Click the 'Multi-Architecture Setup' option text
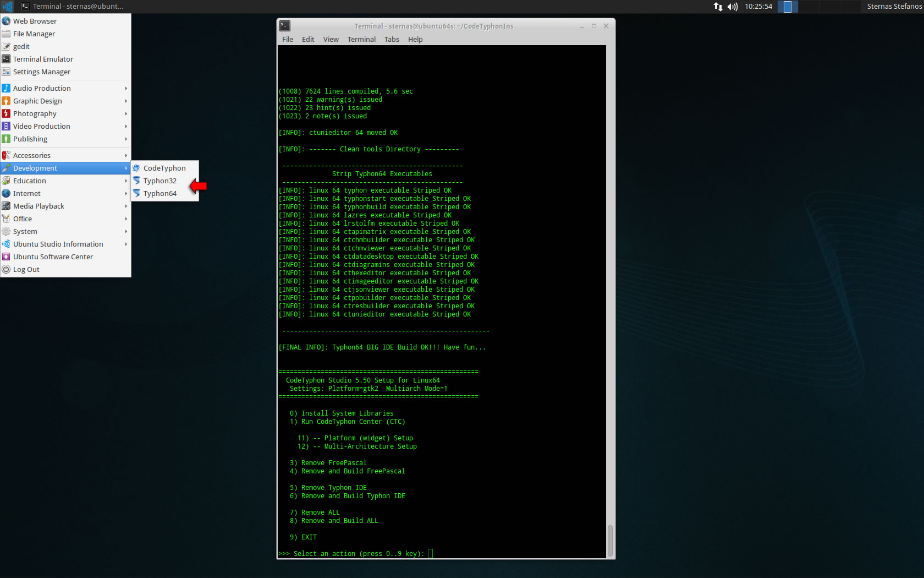The image size is (924, 578). coord(371,446)
